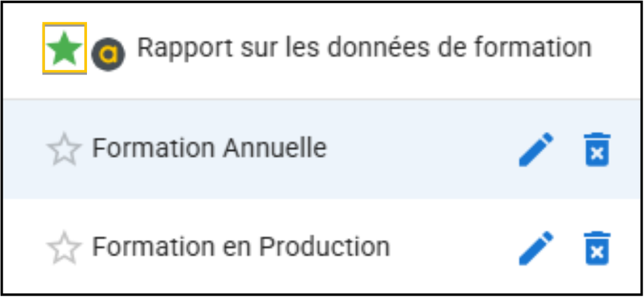Click the trash icon in the bottom row
The width and height of the screenshot is (644, 297).
pyautogui.click(x=598, y=248)
